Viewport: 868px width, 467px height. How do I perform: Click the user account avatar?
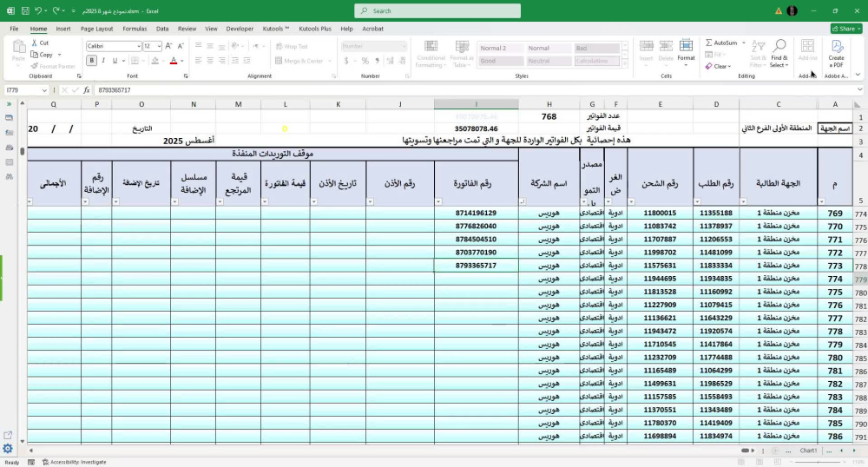point(792,10)
